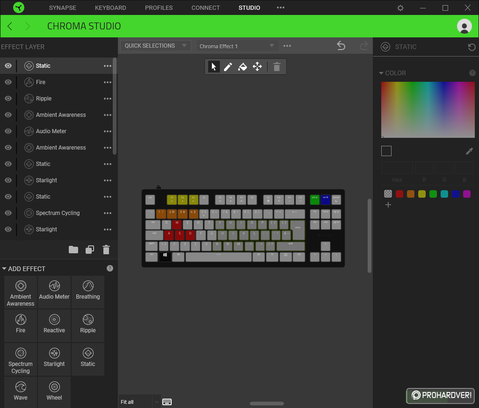Open the more tabs ellipsis in top bar
Viewport: 479px width, 408px height.
[x=281, y=8]
